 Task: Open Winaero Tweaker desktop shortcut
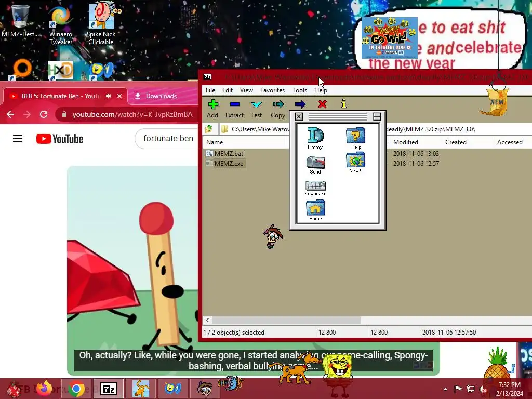point(61,25)
